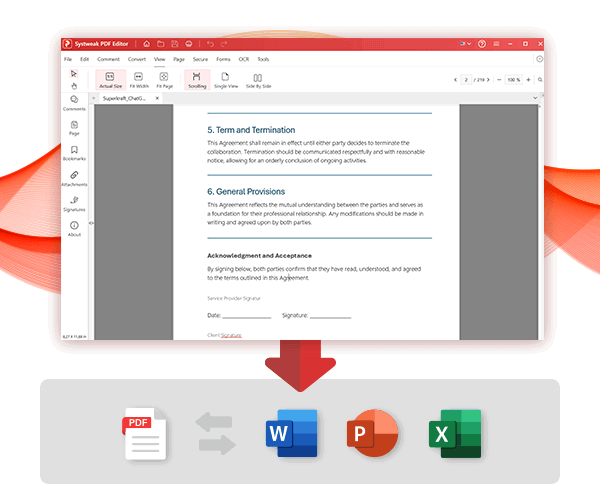Close the Superkraft_ChatG... tab
Image resolution: width=600 pixels, height=500 pixels.
[x=157, y=98]
